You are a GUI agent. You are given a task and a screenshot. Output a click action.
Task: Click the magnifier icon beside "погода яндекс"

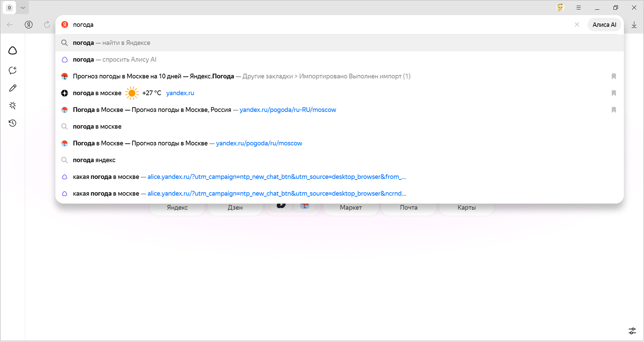click(65, 160)
